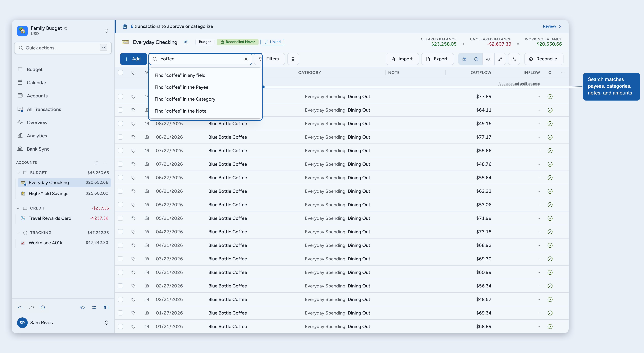Click the undo arrow in sidebar footer
The width and height of the screenshot is (644, 353).
coord(20,307)
